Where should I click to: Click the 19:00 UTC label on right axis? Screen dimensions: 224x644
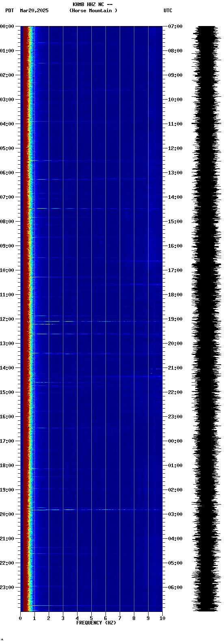point(175,319)
